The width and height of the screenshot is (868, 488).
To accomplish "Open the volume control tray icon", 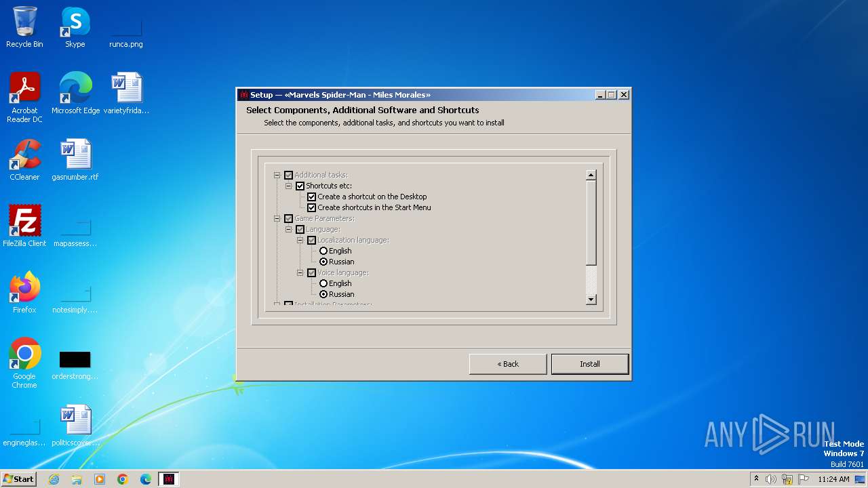I will pyautogui.click(x=771, y=479).
